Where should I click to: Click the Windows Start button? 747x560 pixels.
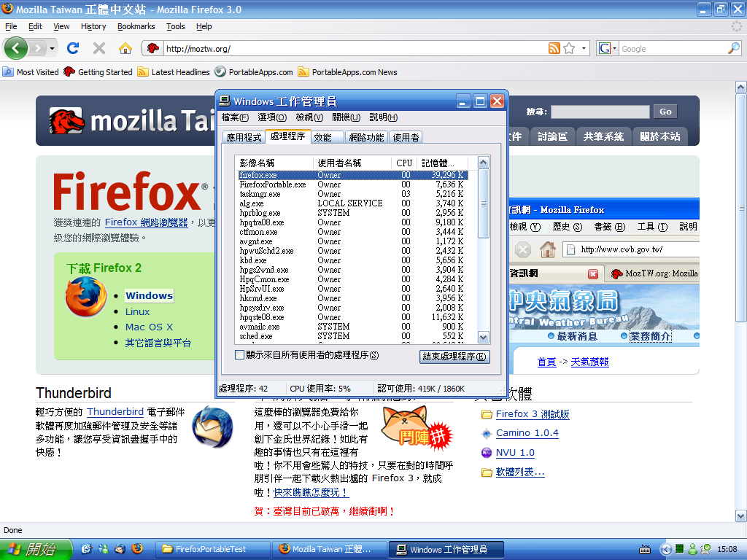(x=36, y=549)
